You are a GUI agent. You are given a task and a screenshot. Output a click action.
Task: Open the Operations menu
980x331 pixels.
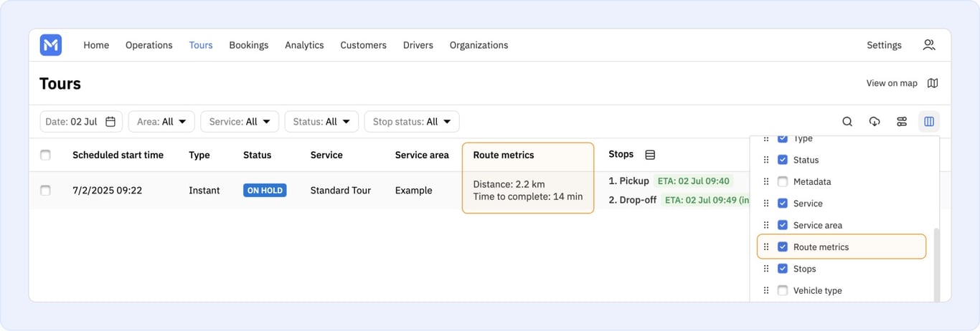coord(149,45)
